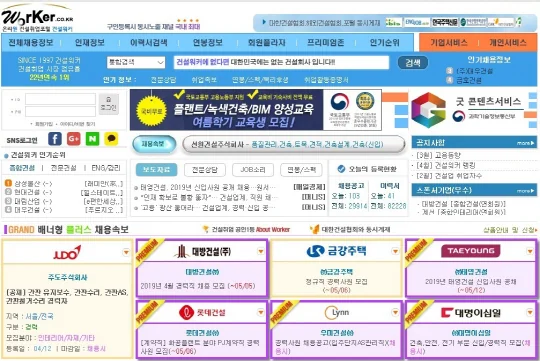This screenshot has width=540, height=361.
Task: Sign in with the Facebook icon
Action: (55, 139)
